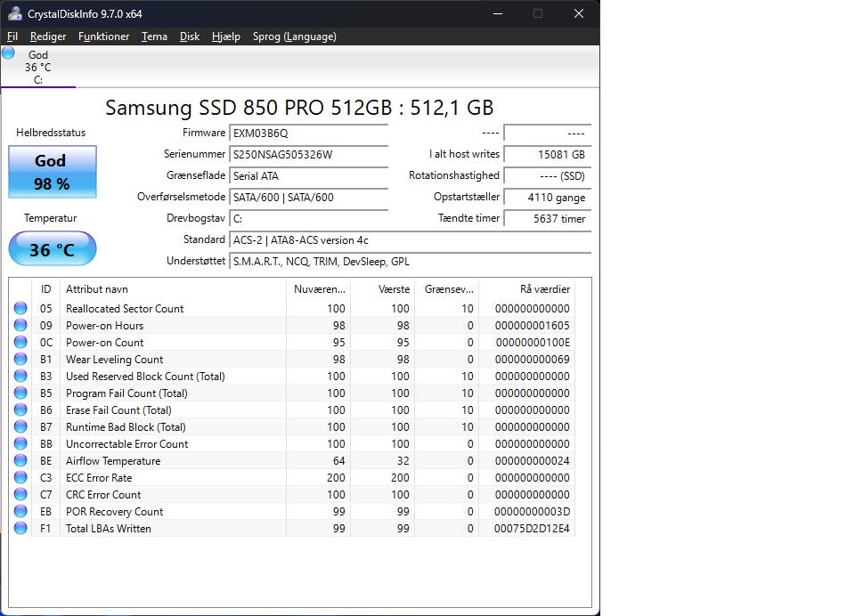
Task: Click status orb beside Reallocated Sector Count
Action: click(20, 309)
